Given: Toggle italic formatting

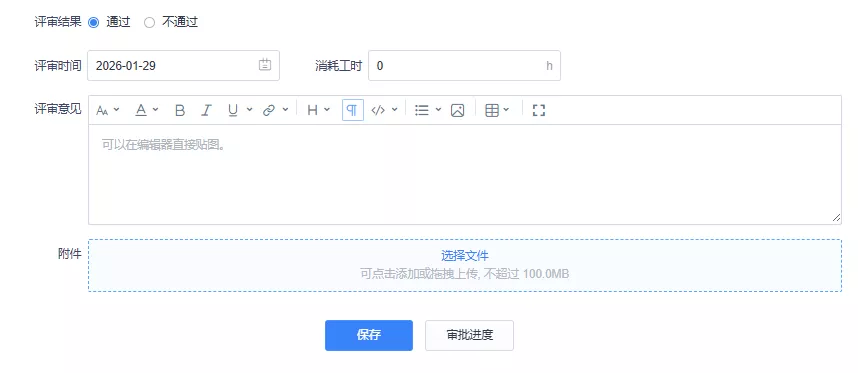Looking at the screenshot, I should tap(206, 110).
